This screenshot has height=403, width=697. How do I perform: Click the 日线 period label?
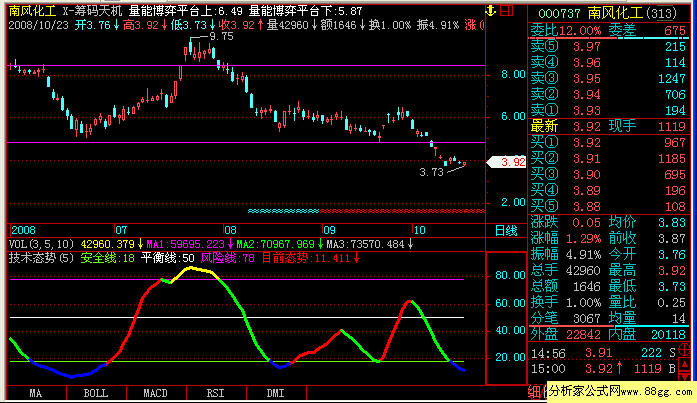[506, 231]
